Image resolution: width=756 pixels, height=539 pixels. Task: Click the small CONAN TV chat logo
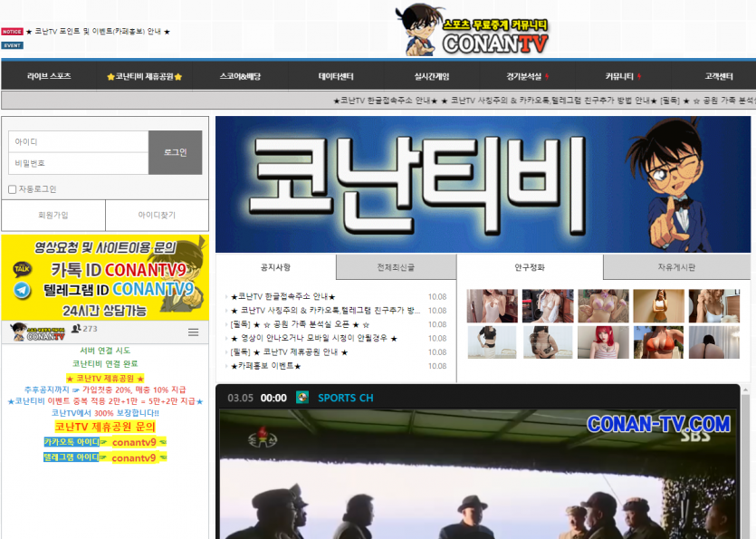38,332
